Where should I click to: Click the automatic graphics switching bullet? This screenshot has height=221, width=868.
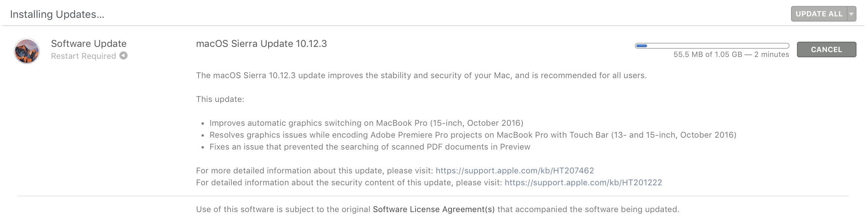[366, 123]
